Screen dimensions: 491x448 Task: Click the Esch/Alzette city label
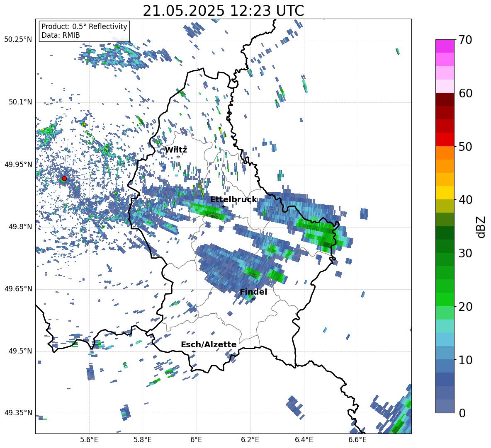209,345
